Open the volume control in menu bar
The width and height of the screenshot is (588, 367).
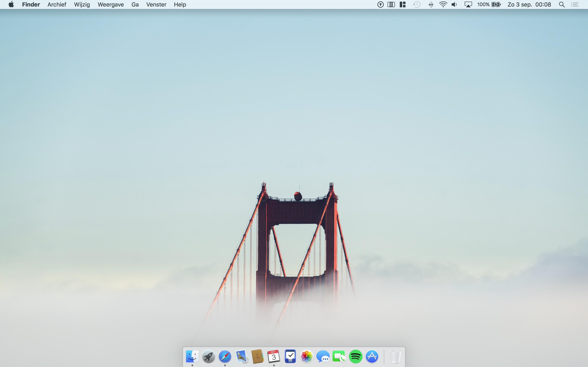pyautogui.click(x=454, y=5)
